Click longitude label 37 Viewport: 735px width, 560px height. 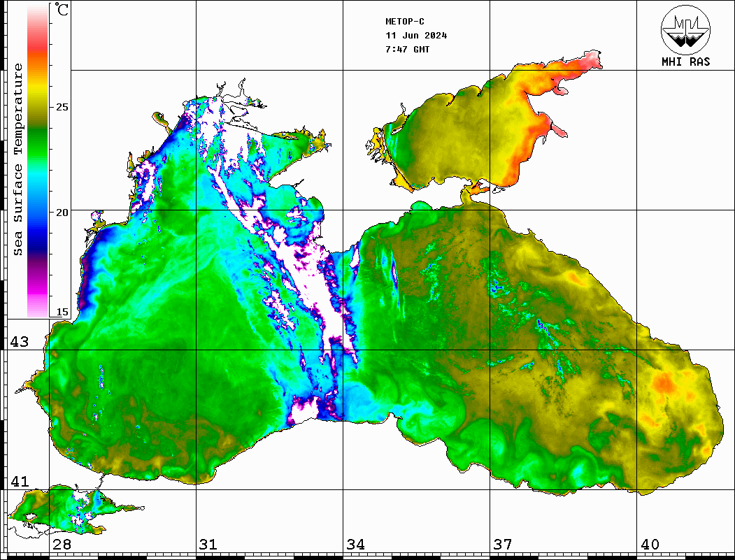point(502,544)
